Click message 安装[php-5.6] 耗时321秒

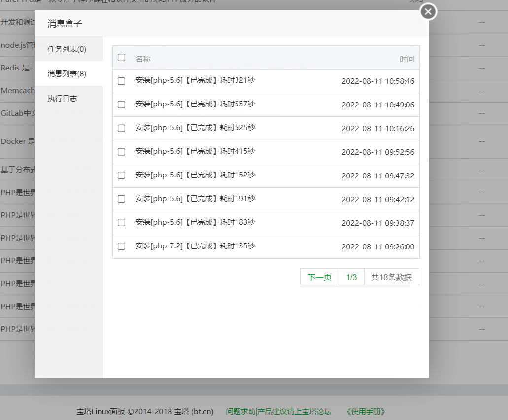click(x=195, y=80)
